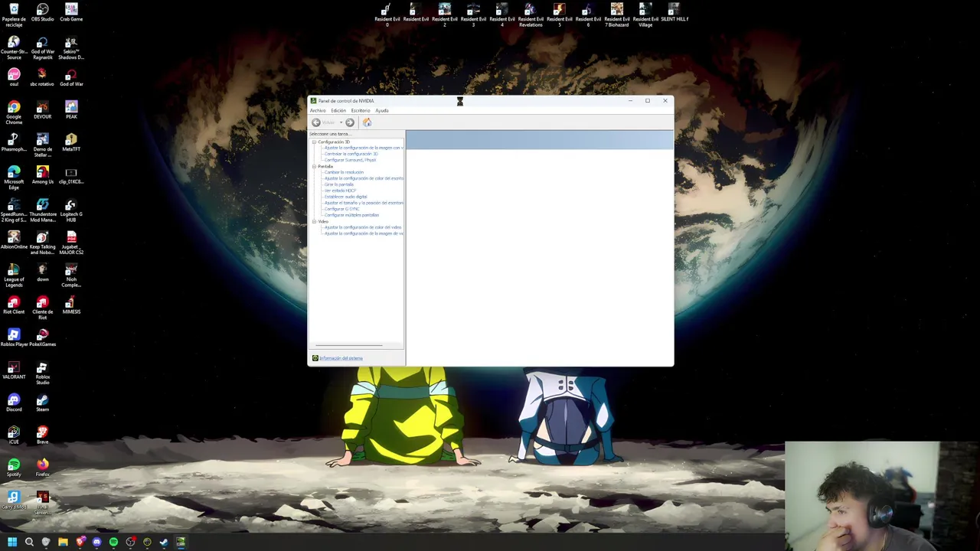Select Configurar Surround, PhysX
The width and height of the screenshot is (980, 551).
pos(350,160)
